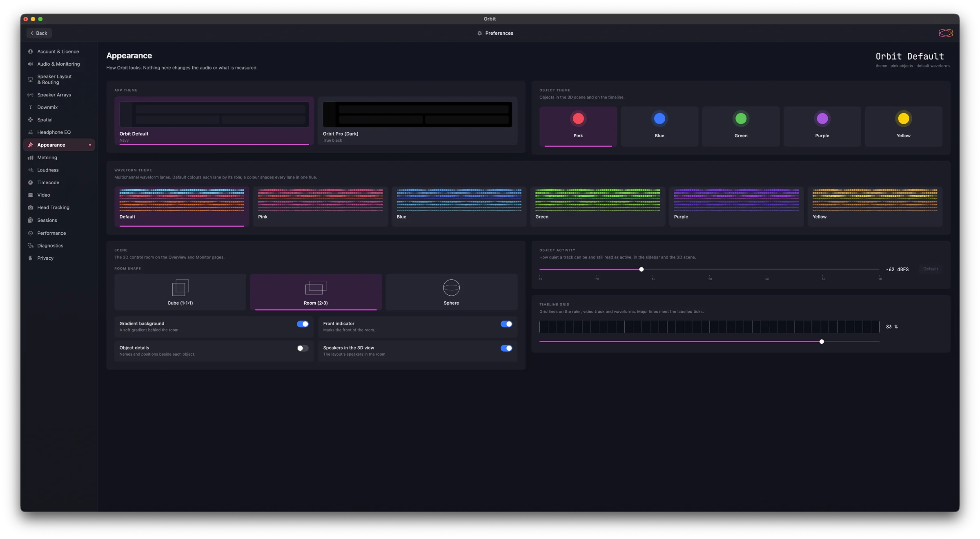Click the Audio & Monitoring speaker icon
Image resolution: width=980 pixels, height=539 pixels.
(x=30, y=64)
